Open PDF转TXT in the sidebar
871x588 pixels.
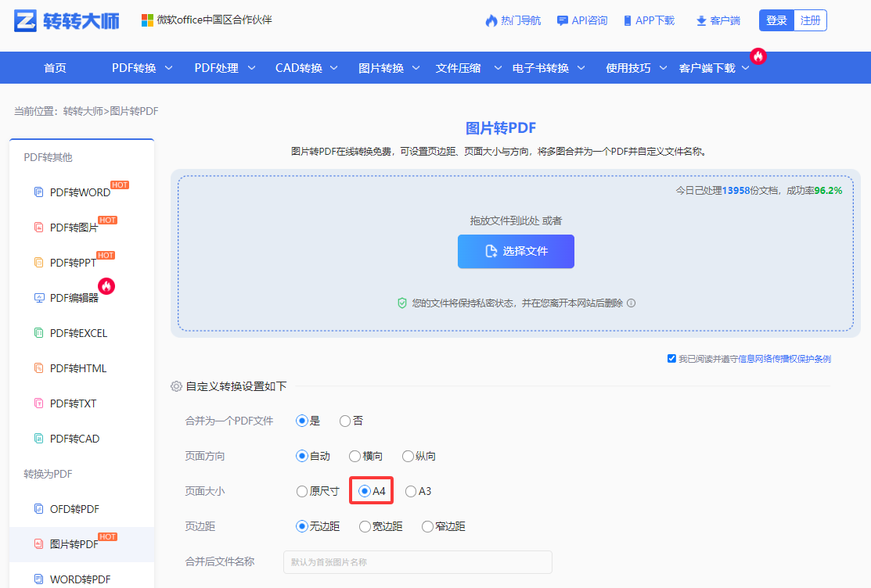[73, 403]
